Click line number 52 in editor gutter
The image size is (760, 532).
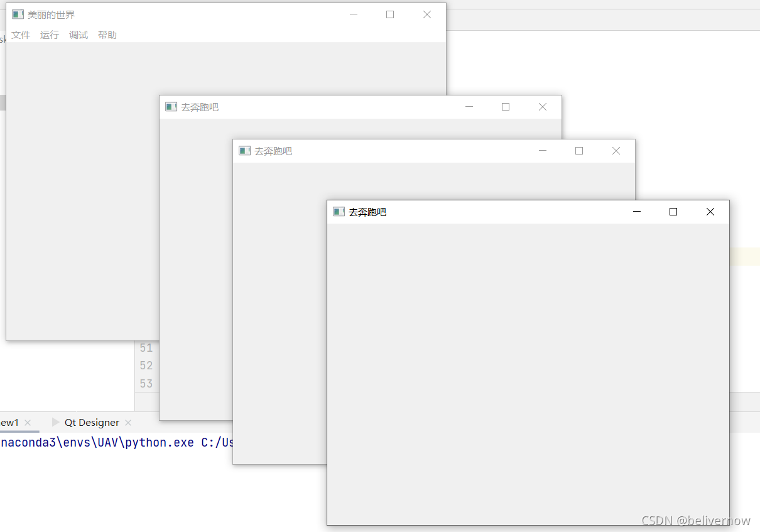tap(146, 366)
